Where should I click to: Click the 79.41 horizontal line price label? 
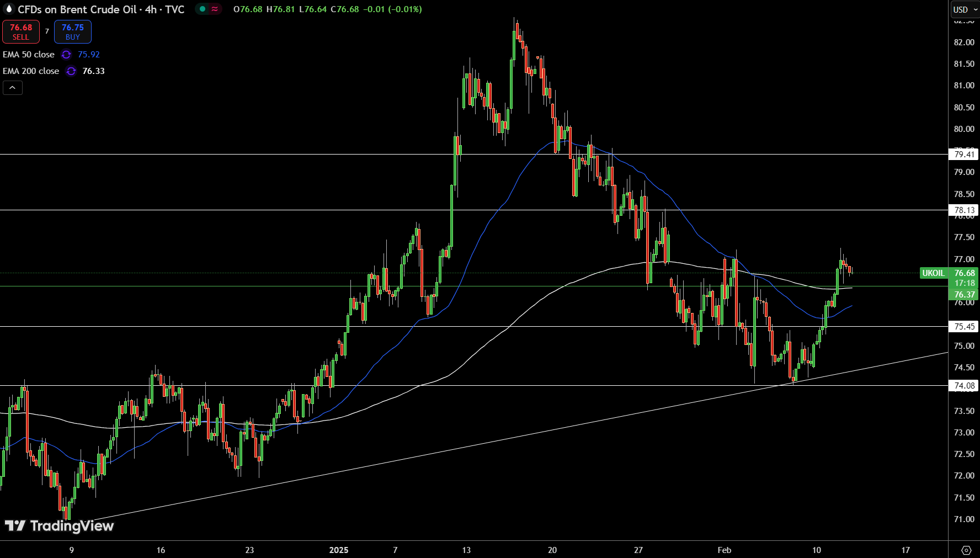pos(964,155)
